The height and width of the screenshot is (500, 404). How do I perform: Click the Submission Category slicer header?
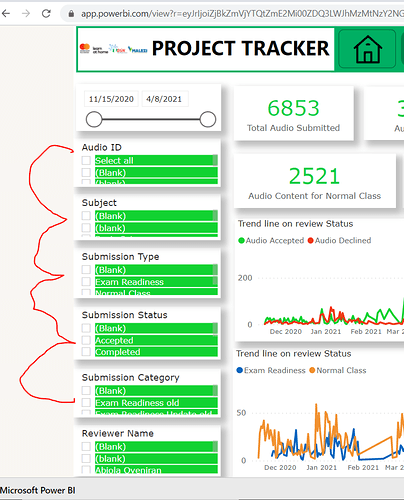130,377
